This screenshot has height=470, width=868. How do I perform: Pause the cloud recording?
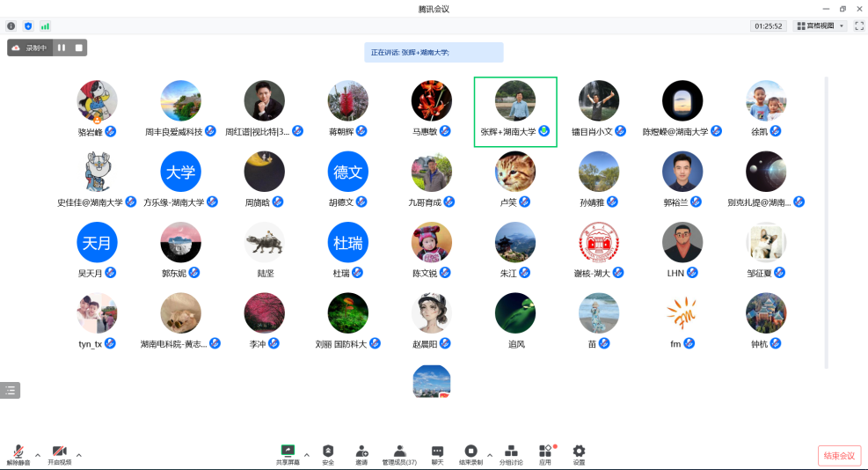pos(62,48)
